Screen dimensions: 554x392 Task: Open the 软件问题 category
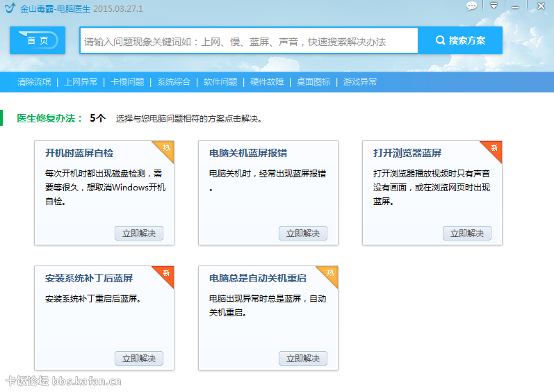[x=220, y=82]
